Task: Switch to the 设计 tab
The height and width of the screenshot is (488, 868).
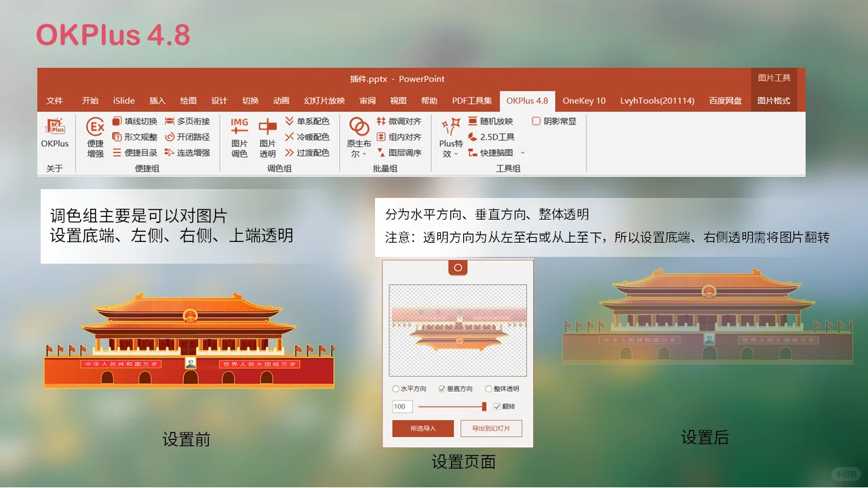Action: click(219, 101)
